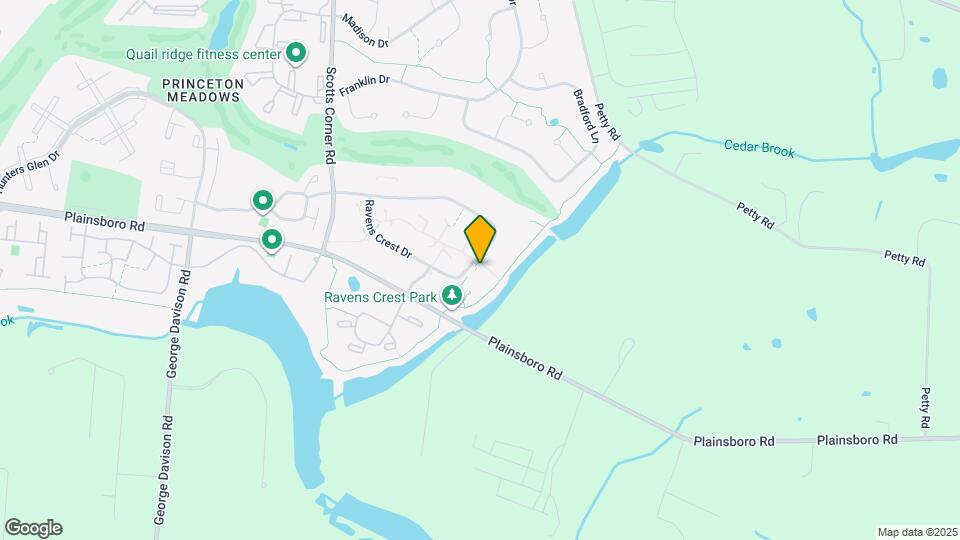The image size is (960, 540).
Task: Click the orange location marker pin
Action: [480, 239]
